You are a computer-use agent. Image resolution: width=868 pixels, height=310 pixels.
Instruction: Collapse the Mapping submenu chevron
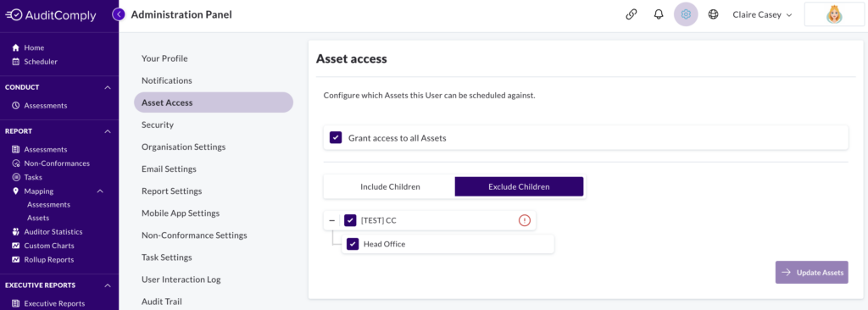pos(100,191)
